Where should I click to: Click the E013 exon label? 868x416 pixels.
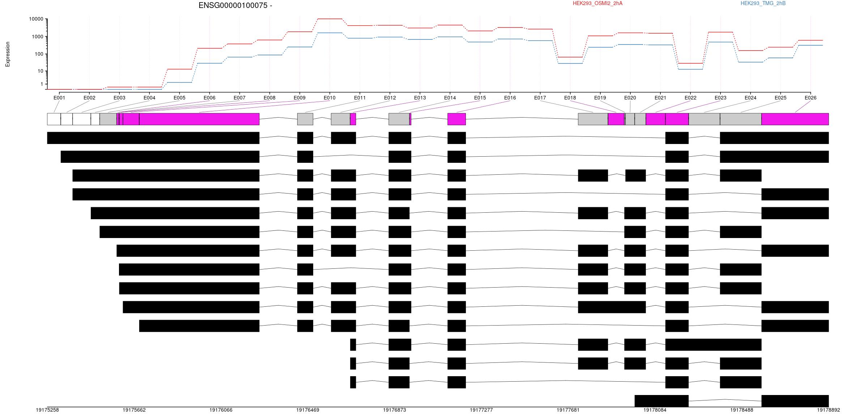pos(420,98)
